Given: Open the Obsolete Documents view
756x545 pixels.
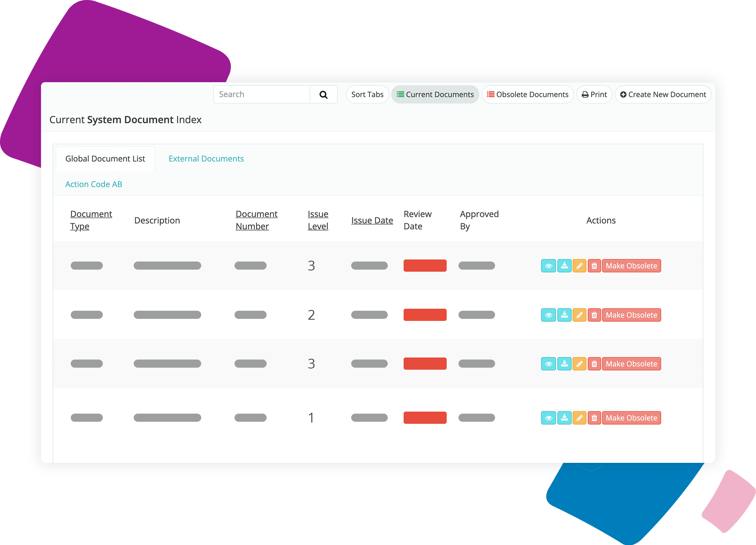Looking at the screenshot, I should 527,94.
